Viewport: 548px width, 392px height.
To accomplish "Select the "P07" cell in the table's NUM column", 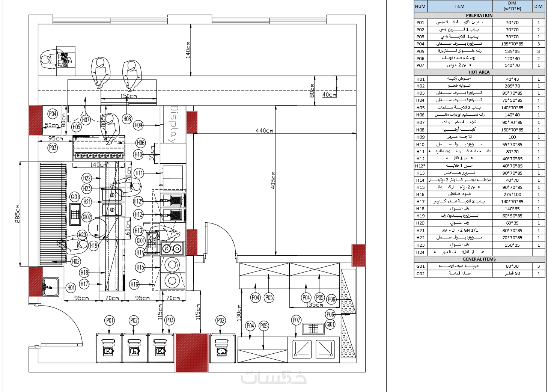I will (x=420, y=65).
